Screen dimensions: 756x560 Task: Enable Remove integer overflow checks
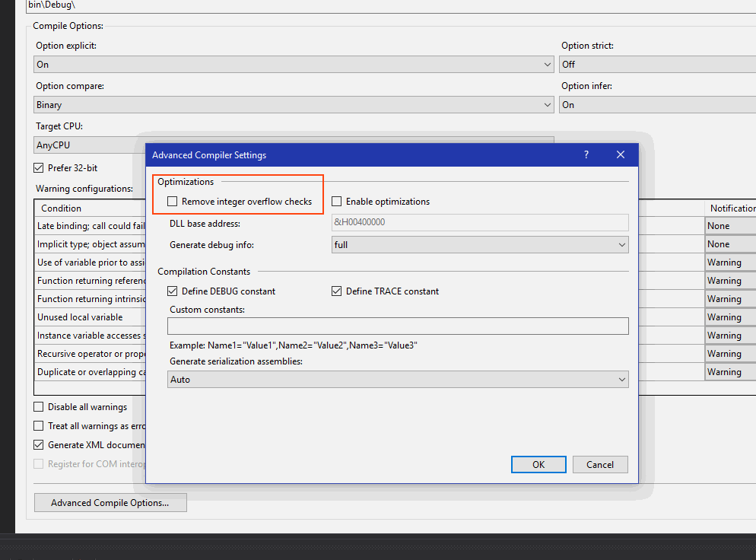coord(172,201)
